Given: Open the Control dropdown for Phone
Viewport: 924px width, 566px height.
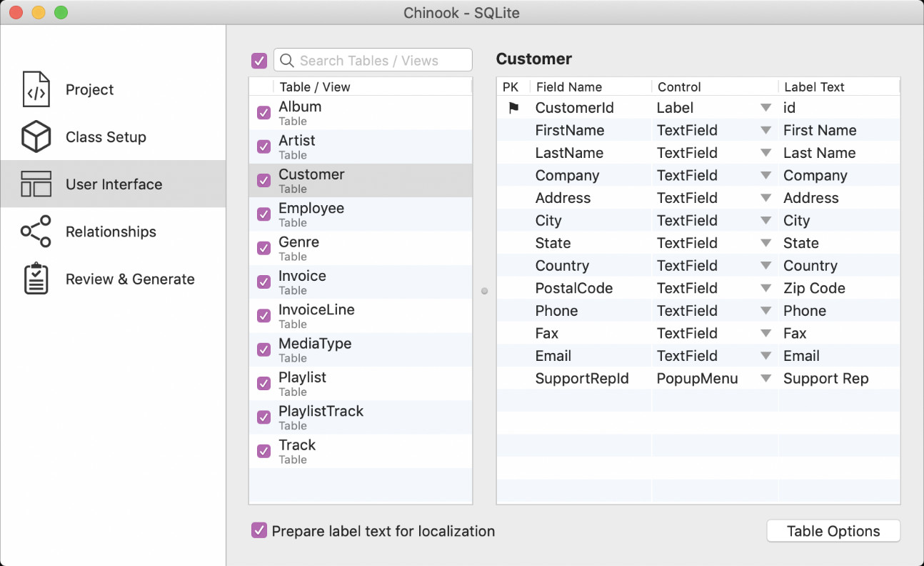Looking at the screenshot, I should pos(765,311).
